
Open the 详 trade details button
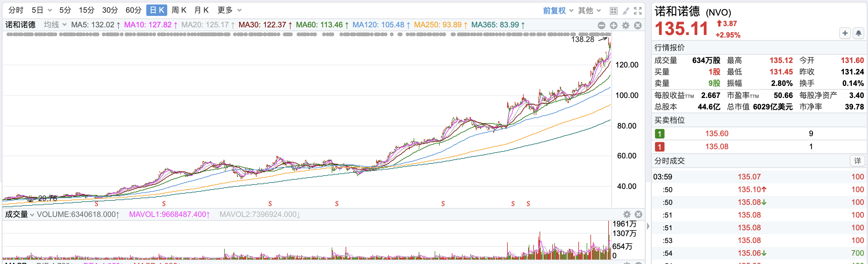tap(857, 161)
